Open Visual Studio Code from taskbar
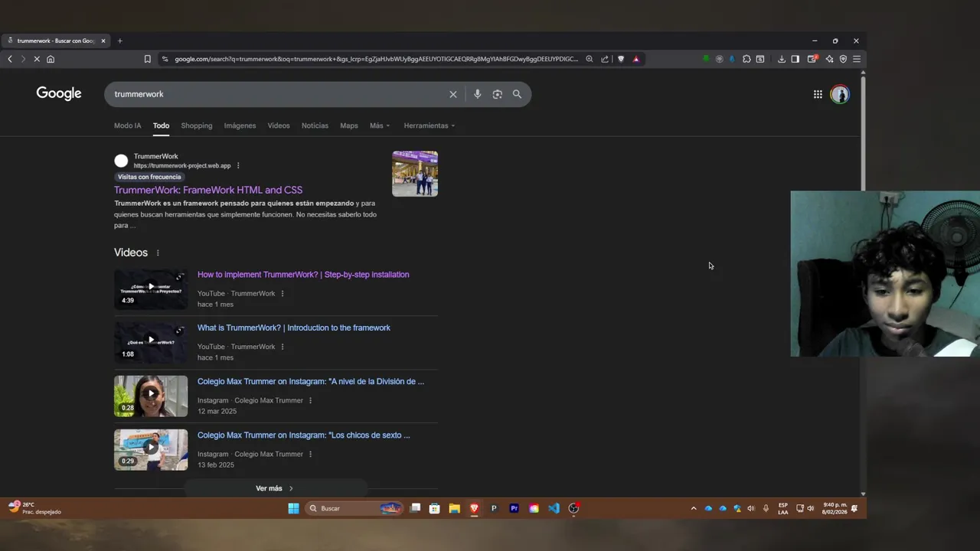This screenshot has width=980, height=551. (x=554, y=508)
